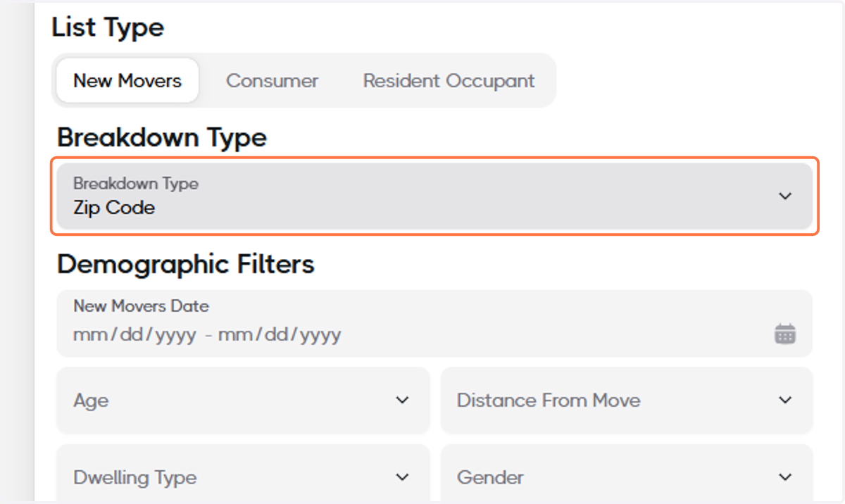Select the New Movers list type
Screen dimensions: 845x504
coord(127,80)
